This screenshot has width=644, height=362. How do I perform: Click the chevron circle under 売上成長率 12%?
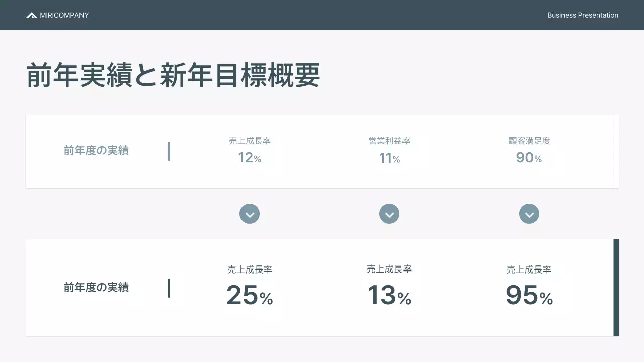click(x=250, y=214)
